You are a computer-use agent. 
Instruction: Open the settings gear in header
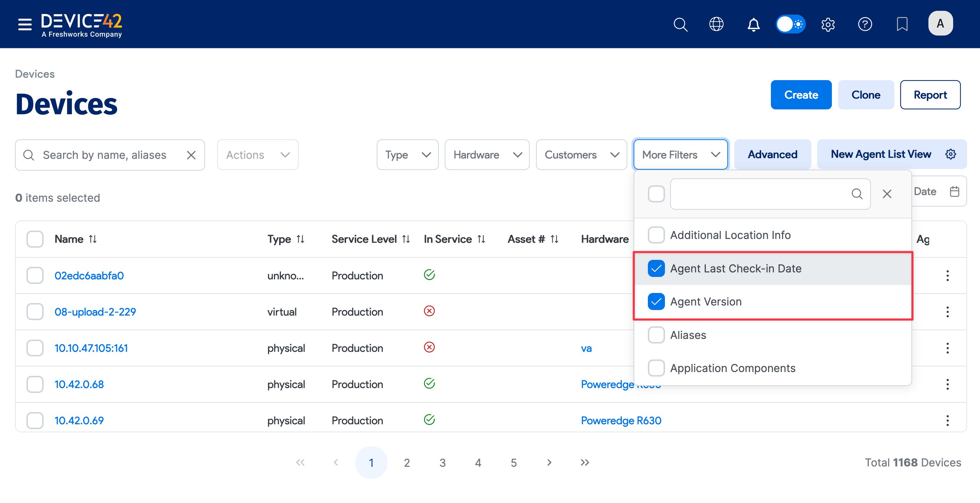point(828,24)
